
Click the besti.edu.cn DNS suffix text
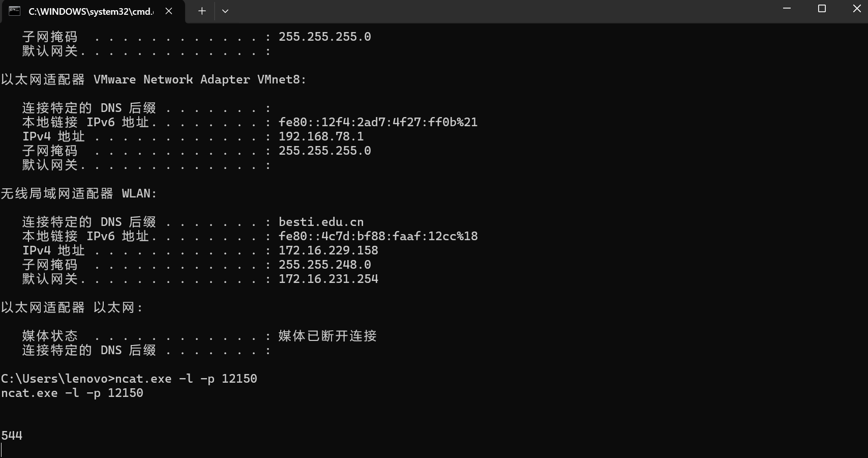click(x=321, y=222)
